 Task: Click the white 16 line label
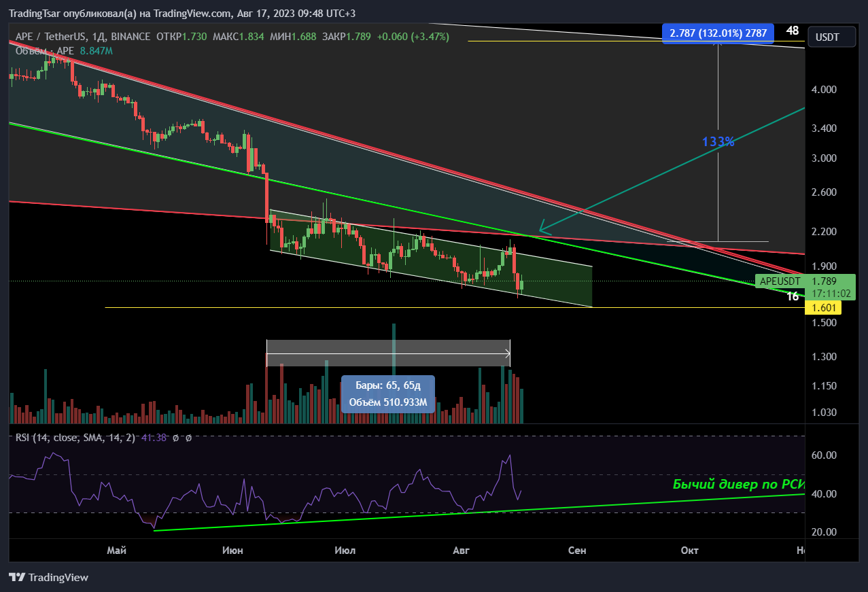click(793, 296)
